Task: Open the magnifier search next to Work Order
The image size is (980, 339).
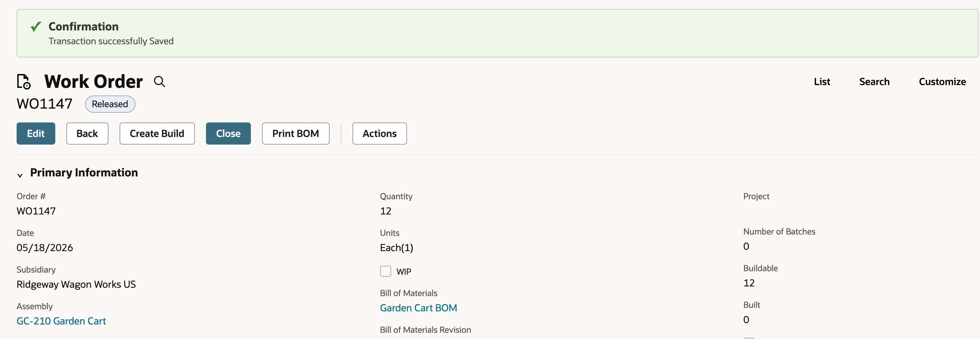Action: click(159, 82)
